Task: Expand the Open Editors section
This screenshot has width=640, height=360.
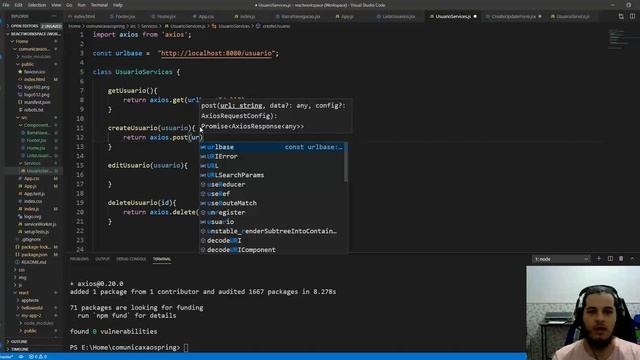Action: 34,26
